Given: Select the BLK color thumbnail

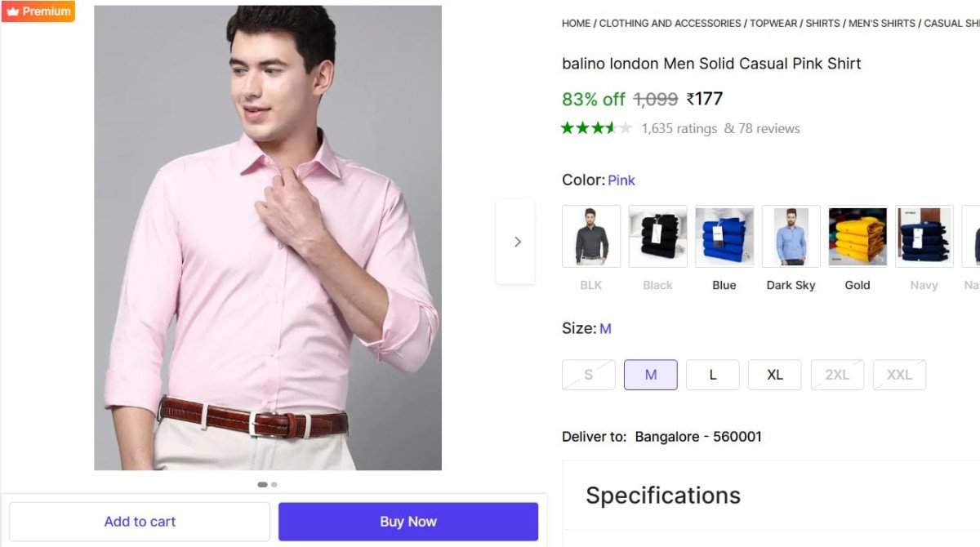Looking at the screenshot, I should tap(591, 237).
